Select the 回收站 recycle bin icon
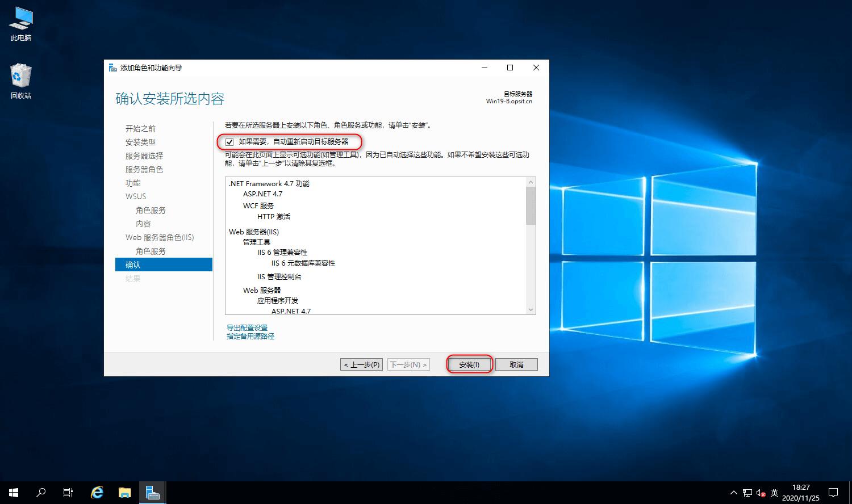852x504 pixels. coord(21,82)
